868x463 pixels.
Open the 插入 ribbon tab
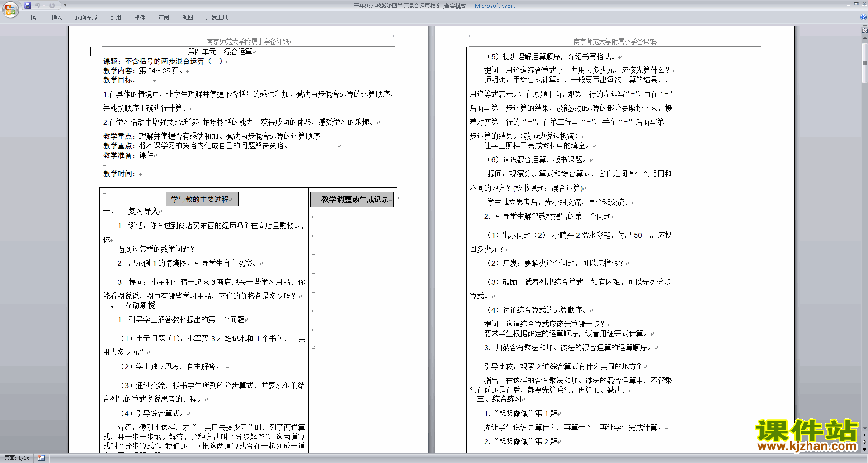click(57, 18)
